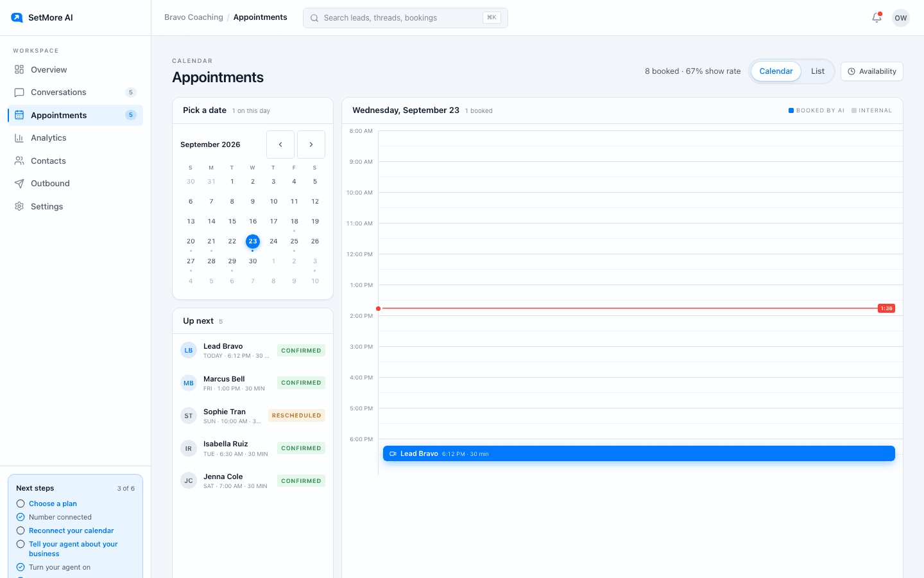This screenshot has width=924, height=578.
Task: Click the Analytics bar chart icon
Action: (x=19, y=138)
